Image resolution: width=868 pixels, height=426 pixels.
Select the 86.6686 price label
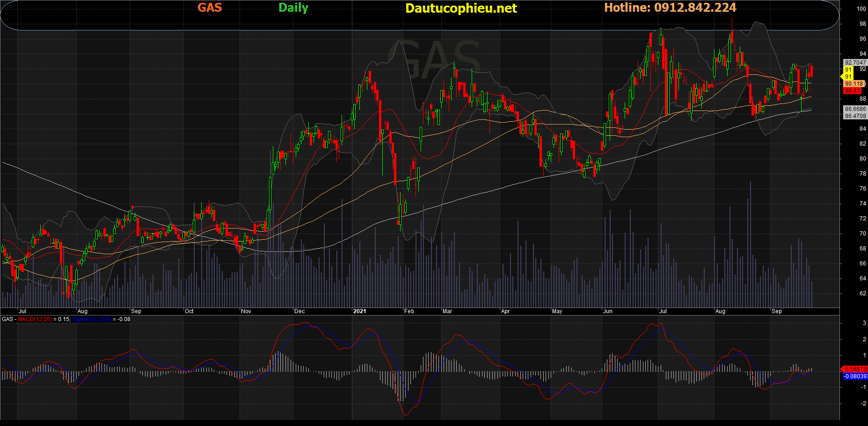point(855,109)
